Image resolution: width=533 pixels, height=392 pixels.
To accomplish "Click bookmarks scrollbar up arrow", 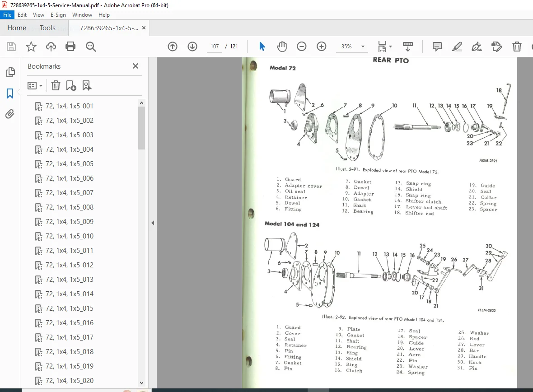I will [142, 103].
